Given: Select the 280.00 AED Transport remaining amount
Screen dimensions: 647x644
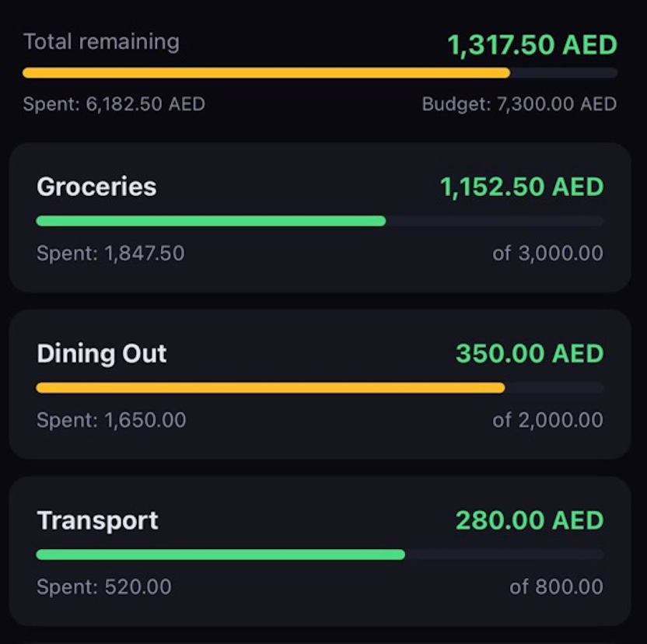Looking at the screenshot, I should (530, 520).
